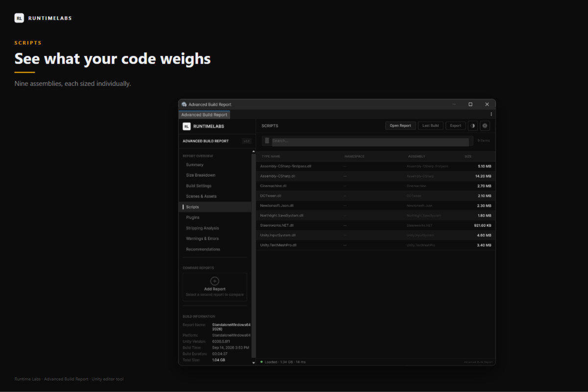Click the list icon beside the search field
Image resolution: width=588 pixels, height=392 pixels.
[267, 141]
